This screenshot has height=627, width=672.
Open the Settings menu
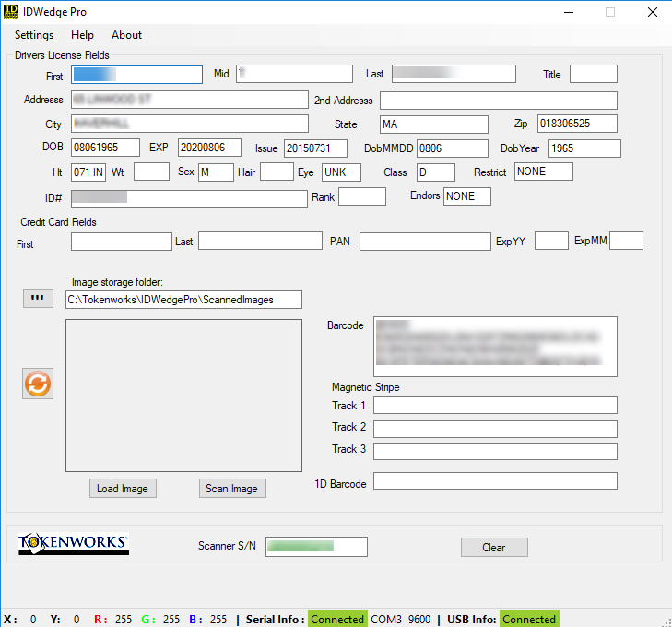34,35
